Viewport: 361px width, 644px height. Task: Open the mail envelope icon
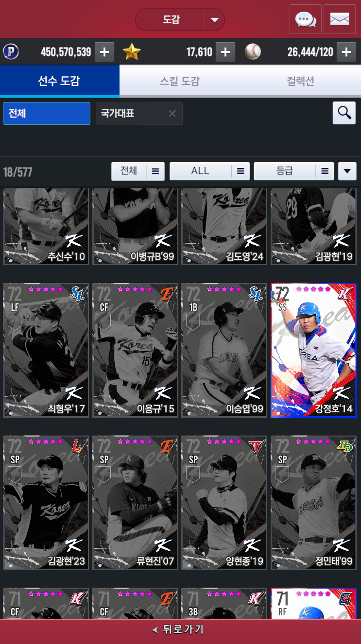coord(340,19)
